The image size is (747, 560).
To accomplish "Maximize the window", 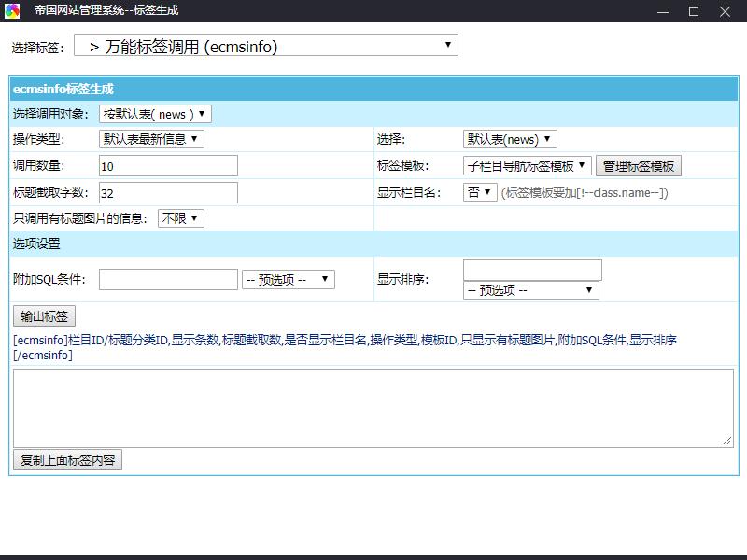I will (694, 11).
